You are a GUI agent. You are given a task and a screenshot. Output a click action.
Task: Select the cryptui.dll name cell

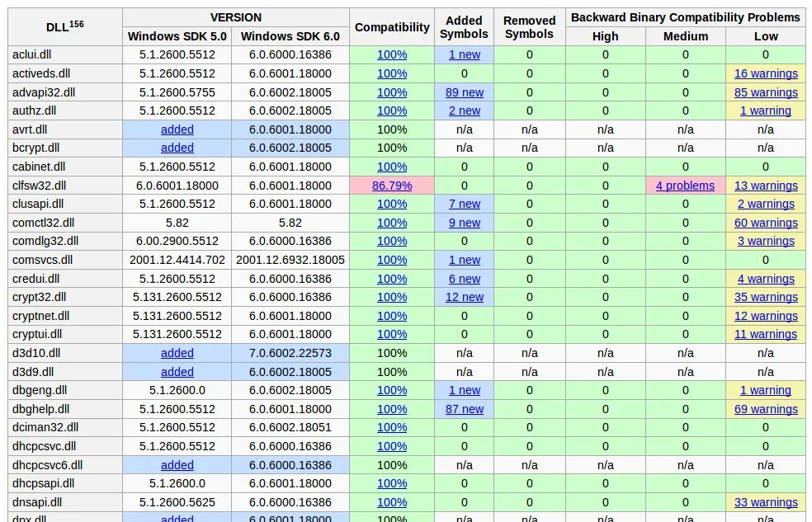click(x=65, y=334)
